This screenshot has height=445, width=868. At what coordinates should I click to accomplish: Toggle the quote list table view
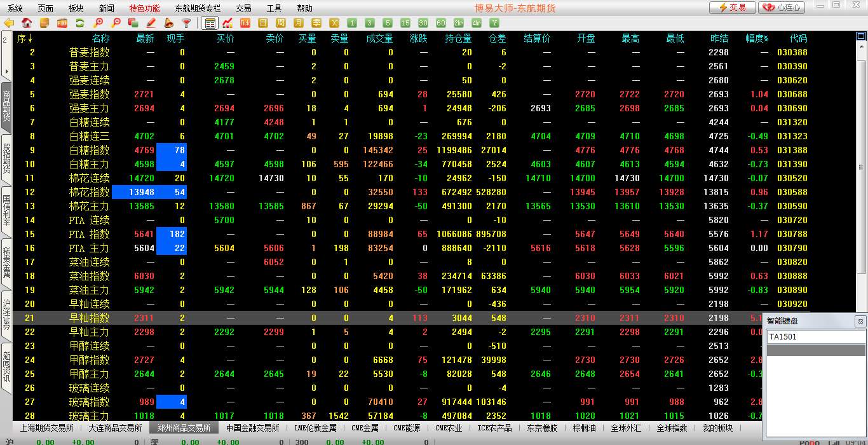coord(210,23)
